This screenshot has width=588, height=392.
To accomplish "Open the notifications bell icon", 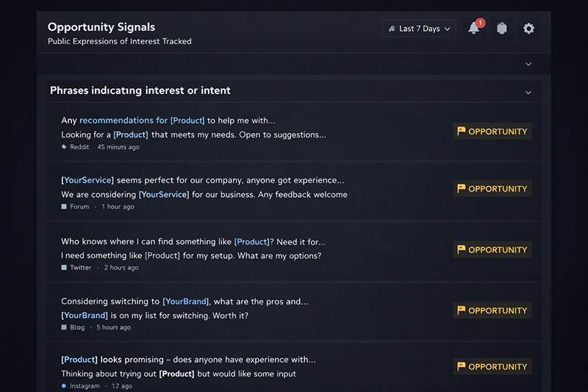I will point(474,29).
